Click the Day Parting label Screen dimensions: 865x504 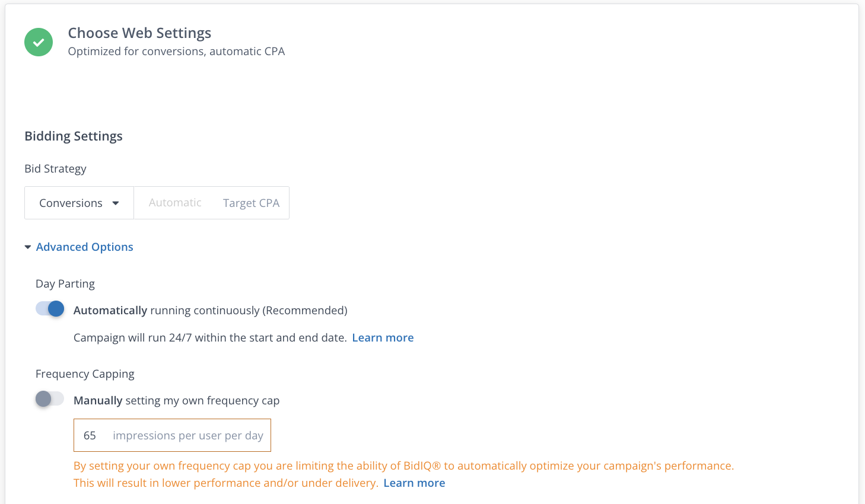pos(65,284)
